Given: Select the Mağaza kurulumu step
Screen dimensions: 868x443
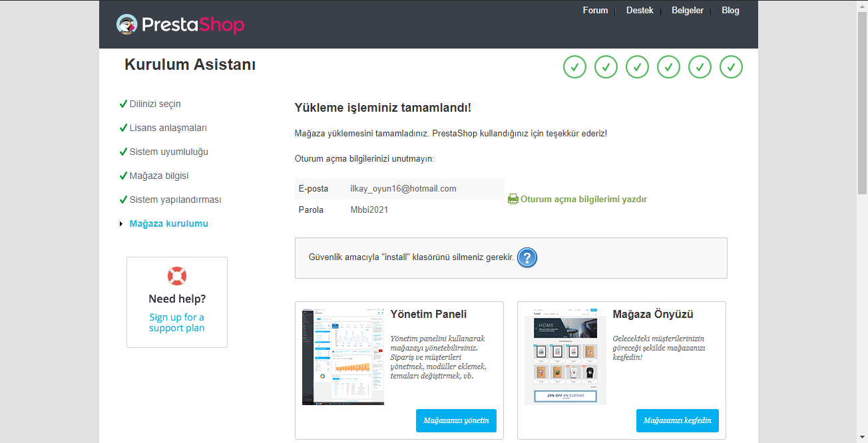Looking at the screenshot, I should [169, 223].
